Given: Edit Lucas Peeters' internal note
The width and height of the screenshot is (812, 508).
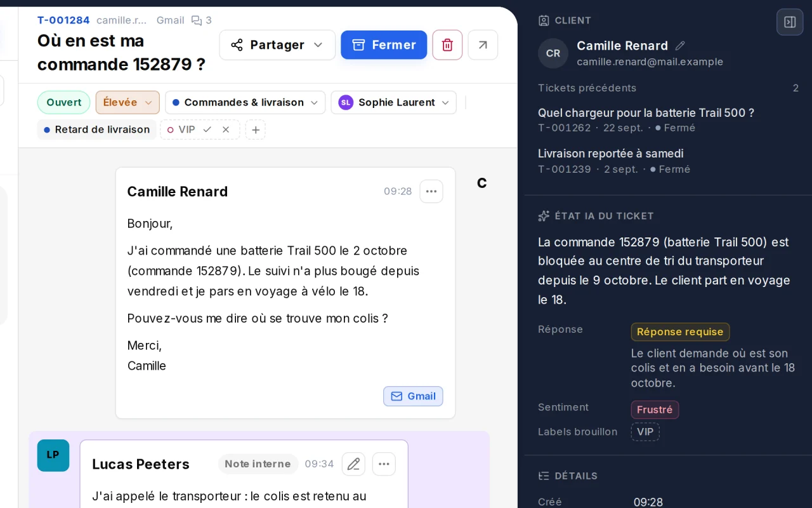Looking at the screenshot, I should 353,464.
